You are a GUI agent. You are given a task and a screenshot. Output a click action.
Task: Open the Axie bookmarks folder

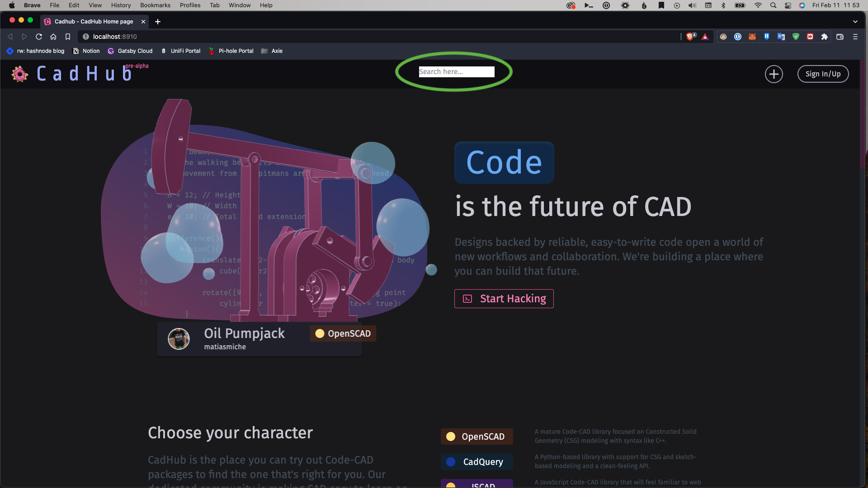(x=272, y=51)
